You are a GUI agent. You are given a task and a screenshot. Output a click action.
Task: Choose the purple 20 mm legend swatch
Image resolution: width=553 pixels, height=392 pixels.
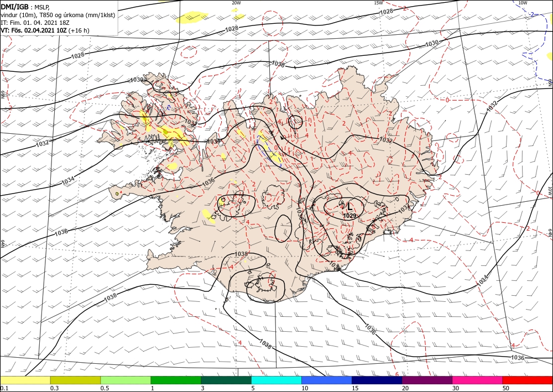(427, 380)
